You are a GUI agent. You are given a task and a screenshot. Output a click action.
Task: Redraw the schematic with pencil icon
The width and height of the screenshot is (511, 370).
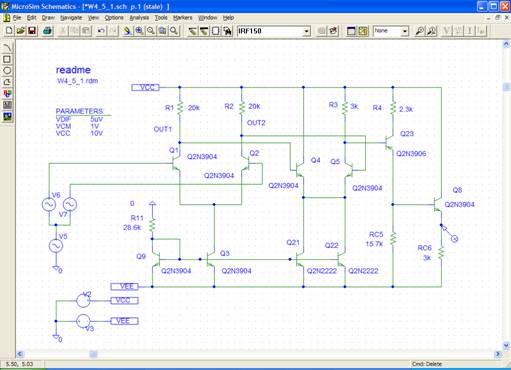127,31
